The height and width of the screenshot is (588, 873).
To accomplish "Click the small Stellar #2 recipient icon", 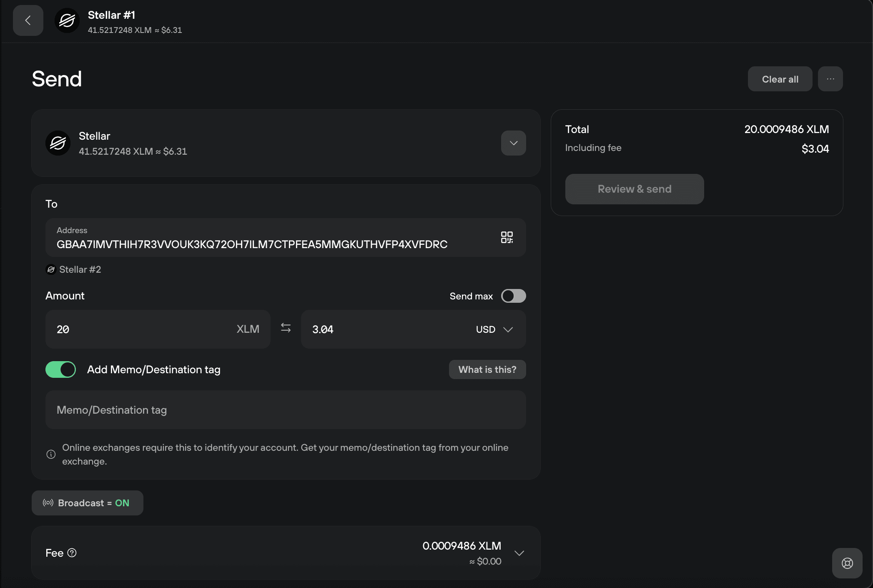I will click(x=51, y=270).
